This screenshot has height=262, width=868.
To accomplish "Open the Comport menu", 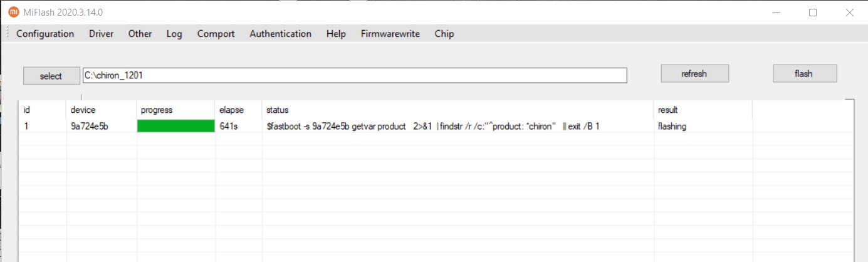I will 216,34.
